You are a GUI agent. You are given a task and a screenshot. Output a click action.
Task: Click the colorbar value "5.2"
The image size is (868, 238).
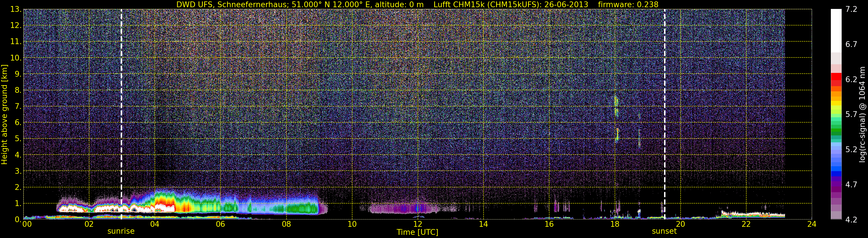tap(851, 149)
